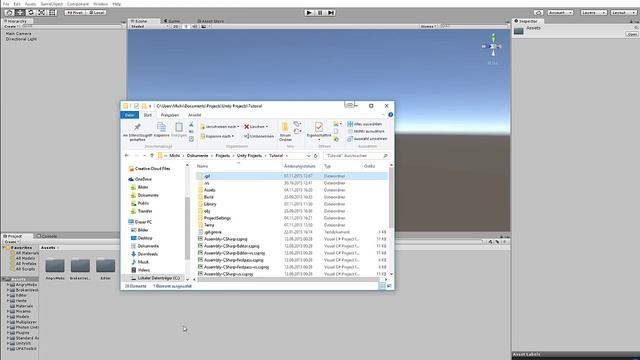
Task: Click back arrow in Explorer navigation
Action: 127,156
